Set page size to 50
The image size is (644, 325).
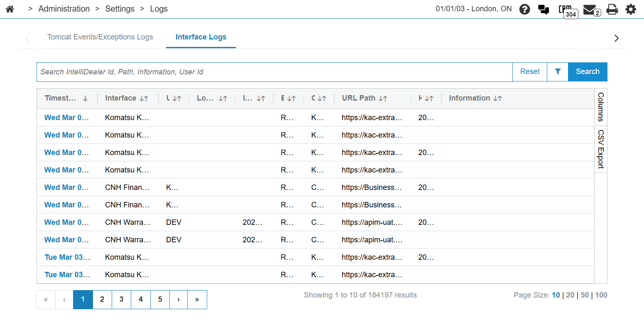pos(585,295)
